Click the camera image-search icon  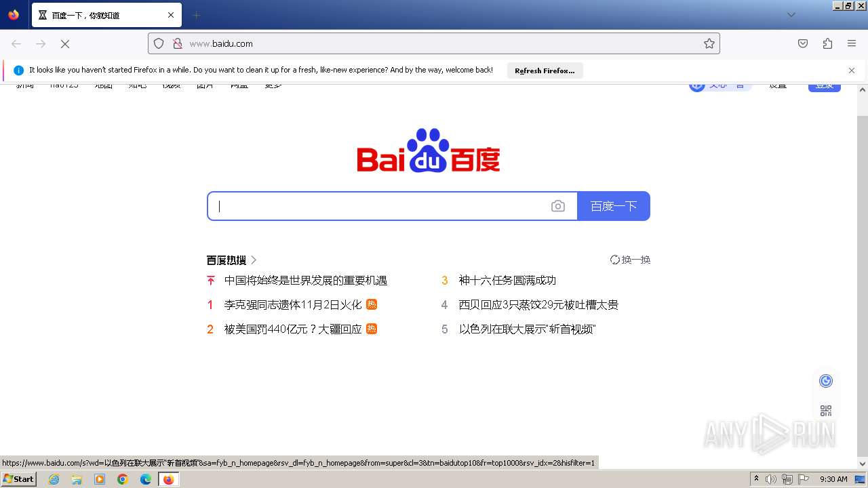(x=558, y=206)
